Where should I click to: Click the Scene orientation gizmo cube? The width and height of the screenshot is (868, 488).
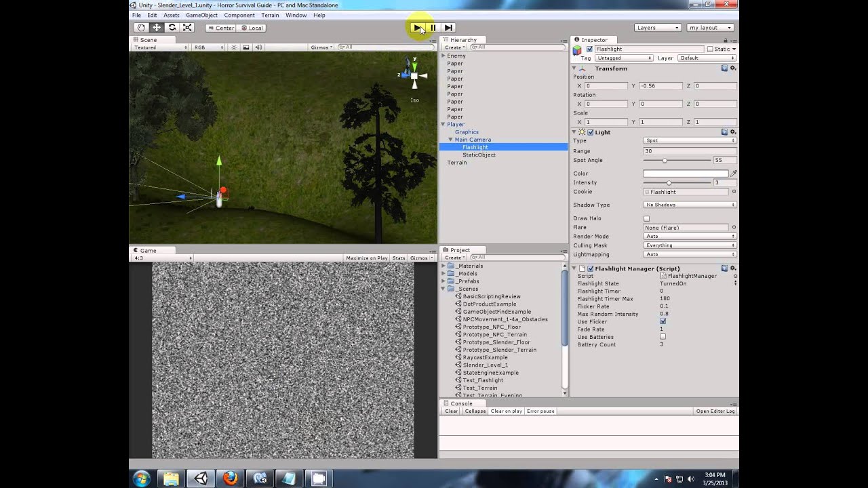click(x=414, y=76)
